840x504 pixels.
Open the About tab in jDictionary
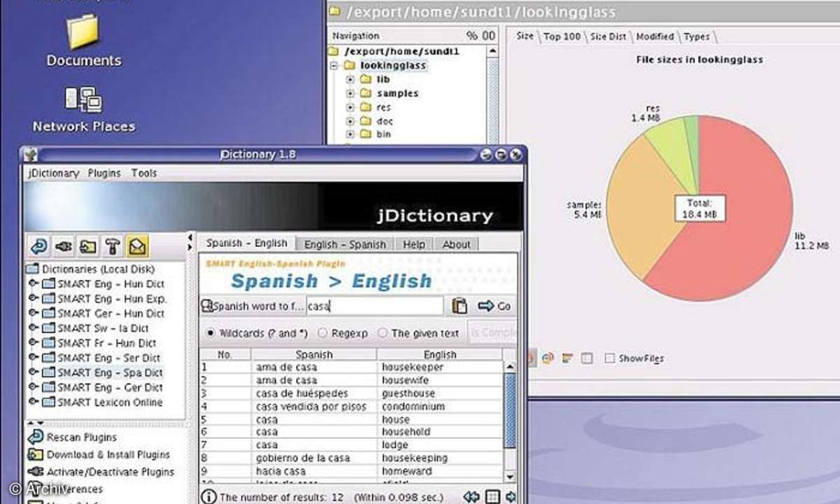click(456, 244)
